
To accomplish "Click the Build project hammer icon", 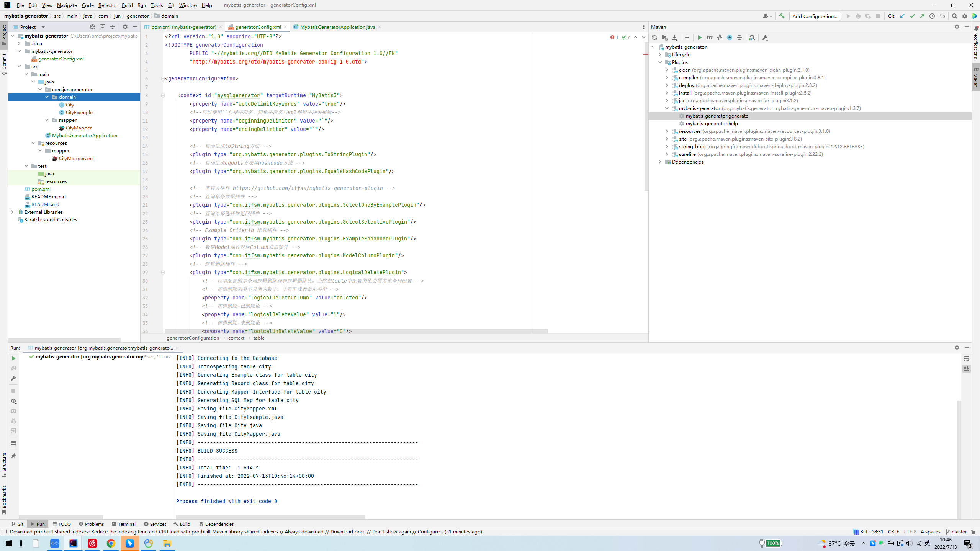I will click(782, 16).
